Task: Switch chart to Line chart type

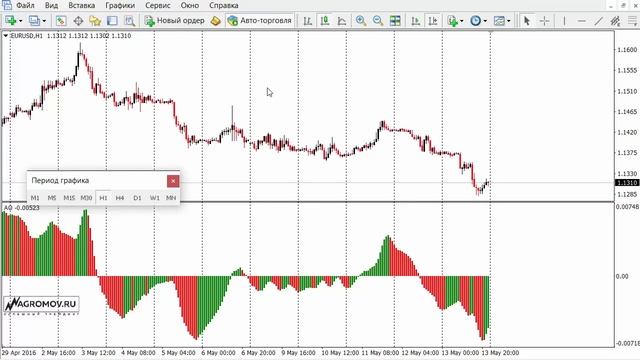Action: point(342,20)
